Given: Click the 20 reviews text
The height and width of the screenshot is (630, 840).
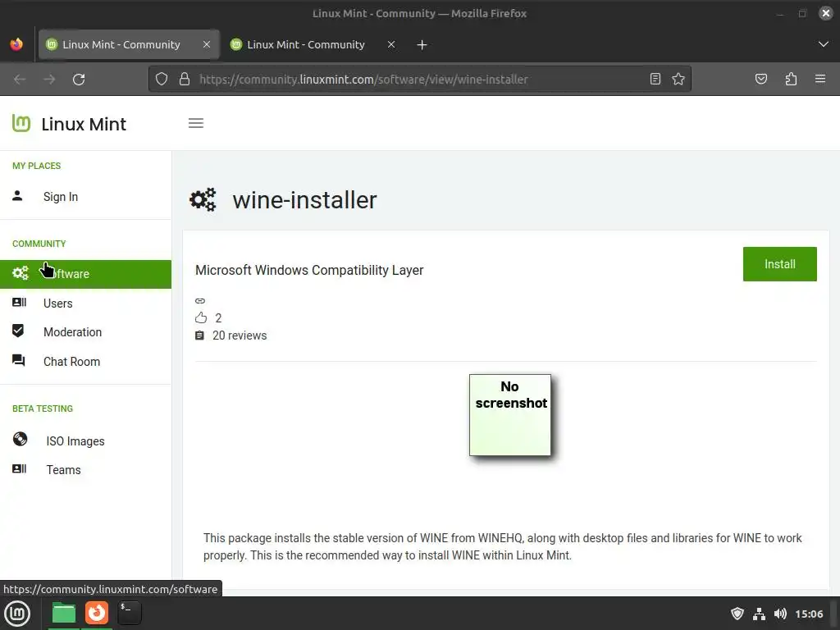Looking at the screenshot, I should [x=240, y=336].
